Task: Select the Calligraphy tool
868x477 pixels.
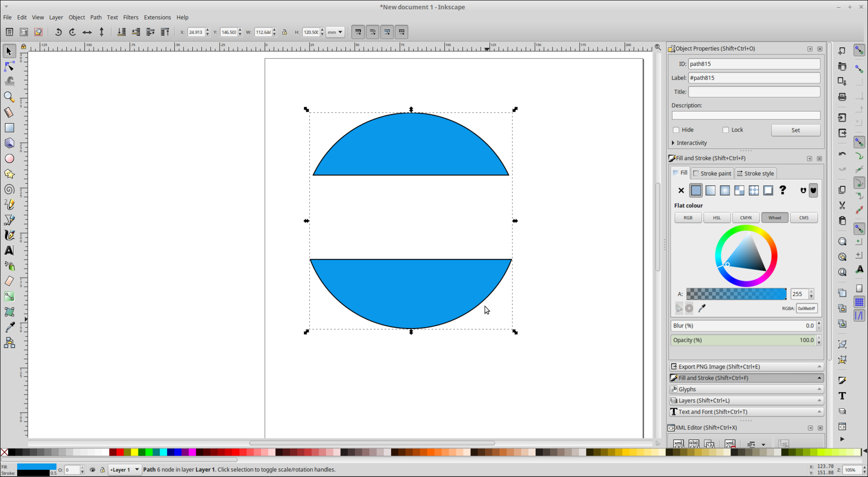Action: point(9,235)
